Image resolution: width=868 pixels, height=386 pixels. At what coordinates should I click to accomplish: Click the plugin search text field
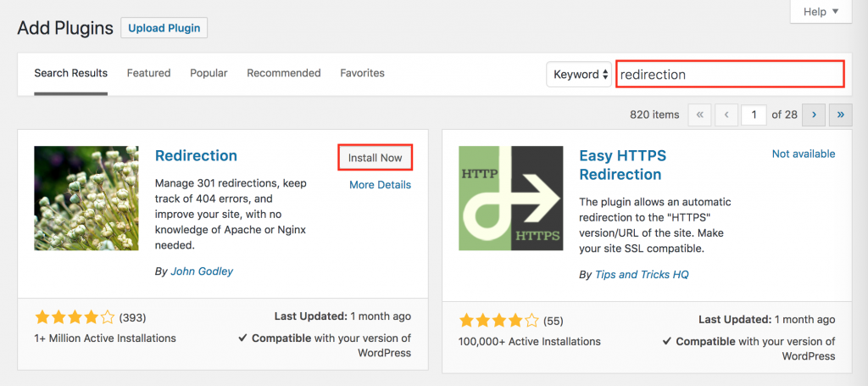tap(730, 74)
